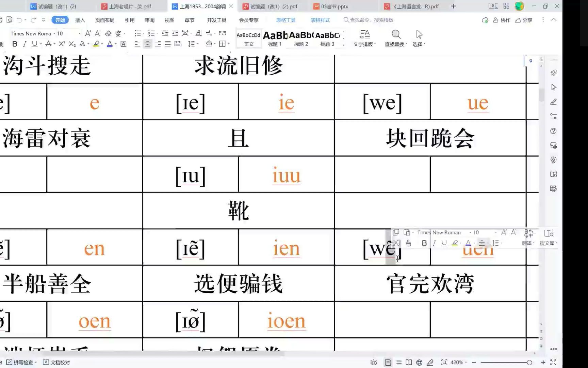Click the Share button
The width and height of the screenshot is (588, 368).
click(x=524, y=20)
